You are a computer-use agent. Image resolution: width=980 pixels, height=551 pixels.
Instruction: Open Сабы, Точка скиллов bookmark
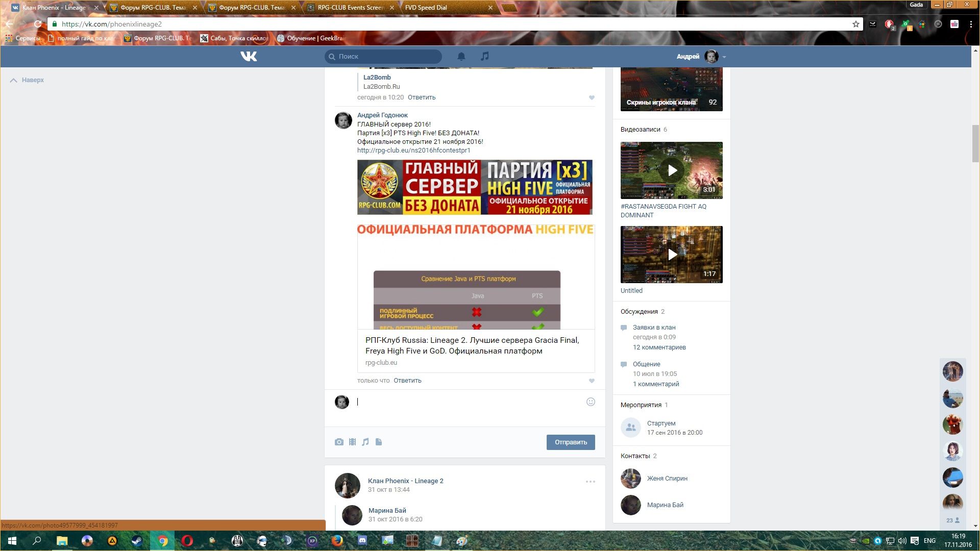coord(234,38)
